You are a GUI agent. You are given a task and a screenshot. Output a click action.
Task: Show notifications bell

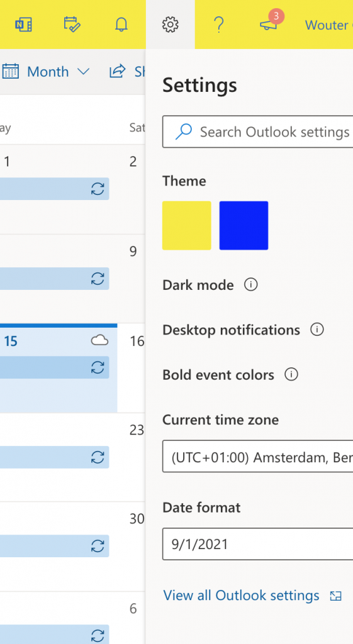(121, 25)
